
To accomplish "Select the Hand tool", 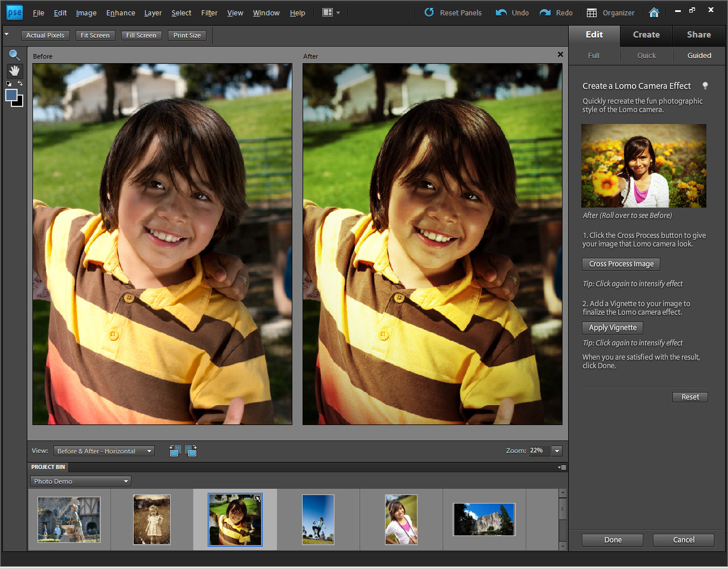I will click(x=14, y=71).
